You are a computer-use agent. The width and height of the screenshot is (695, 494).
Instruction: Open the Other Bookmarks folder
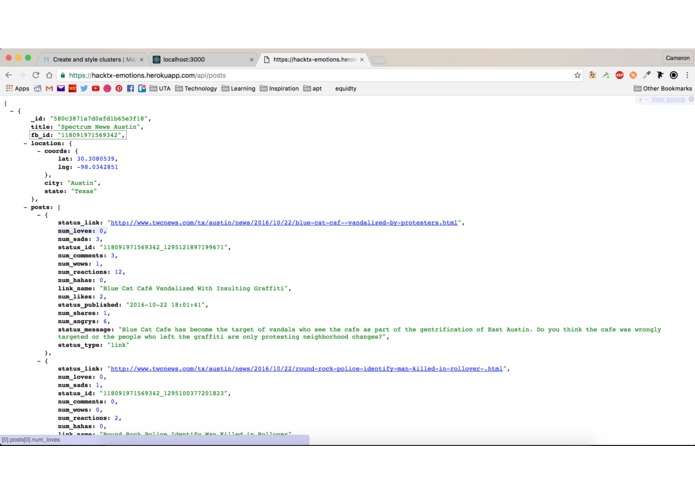tap(663, 89)
